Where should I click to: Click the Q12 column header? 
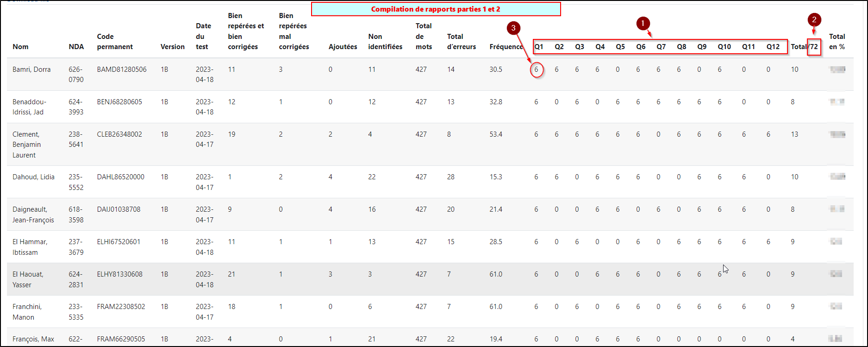click(x=773, y=47)
